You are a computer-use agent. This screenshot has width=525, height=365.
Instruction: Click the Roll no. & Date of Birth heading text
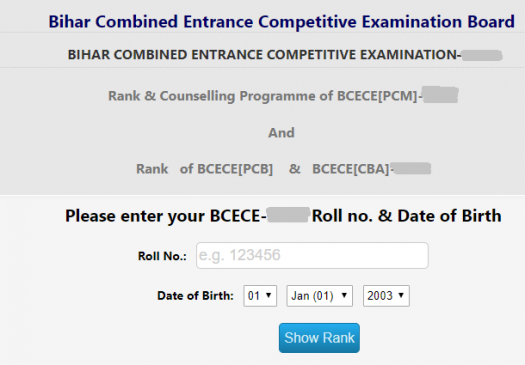point(406,216)
